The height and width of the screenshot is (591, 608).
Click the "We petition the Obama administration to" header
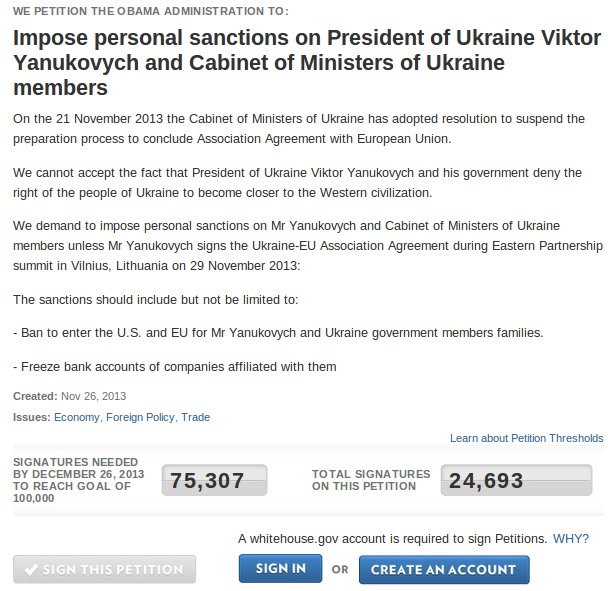click(x=151, y=11)
